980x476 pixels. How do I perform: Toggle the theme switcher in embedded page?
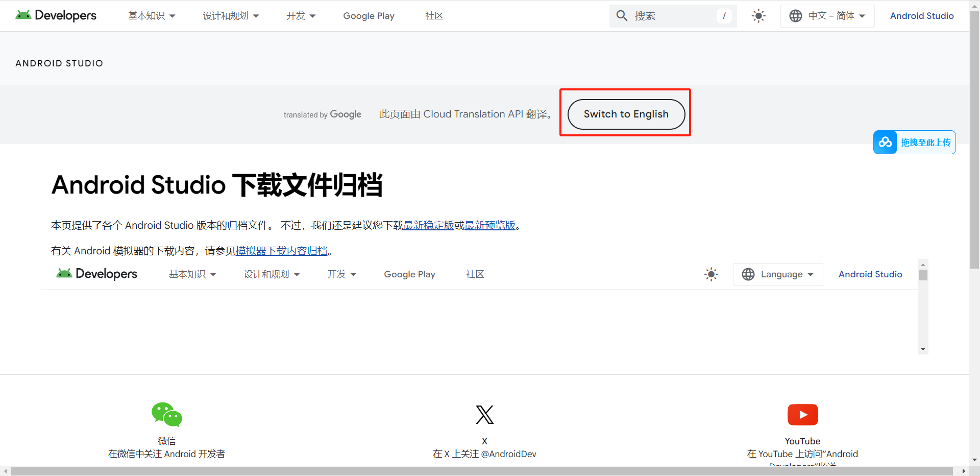[x=711, y=274]
